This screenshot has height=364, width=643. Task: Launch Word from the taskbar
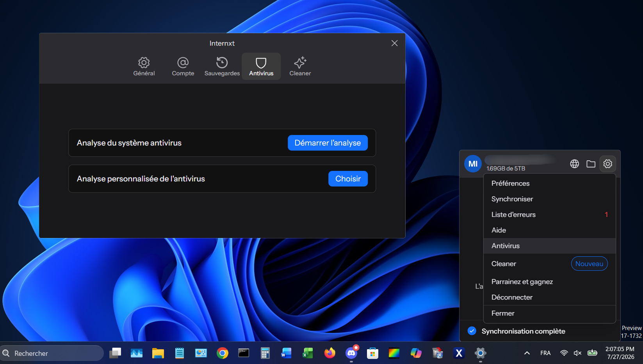[x=287, y=353]
